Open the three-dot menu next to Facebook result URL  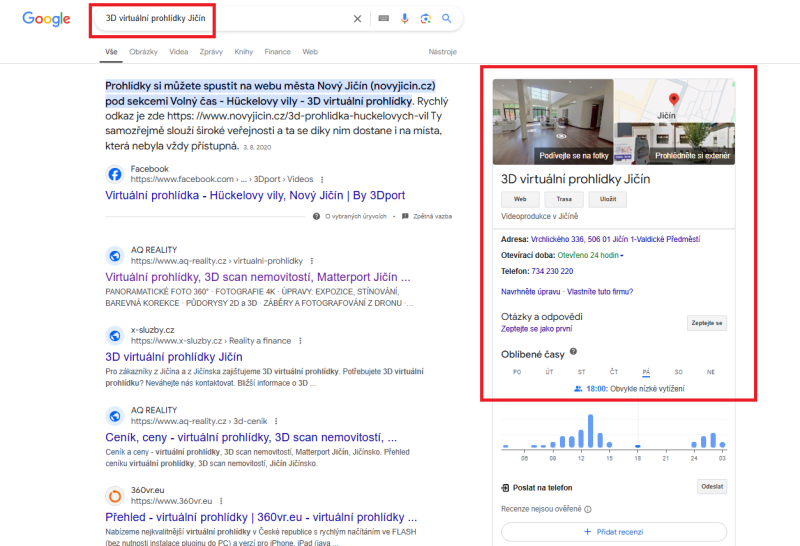click(322, 180)
